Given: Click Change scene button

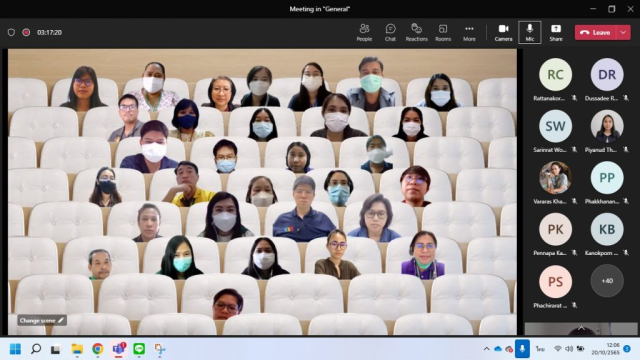Looking at the screenshot, I should tap(42, 320).
